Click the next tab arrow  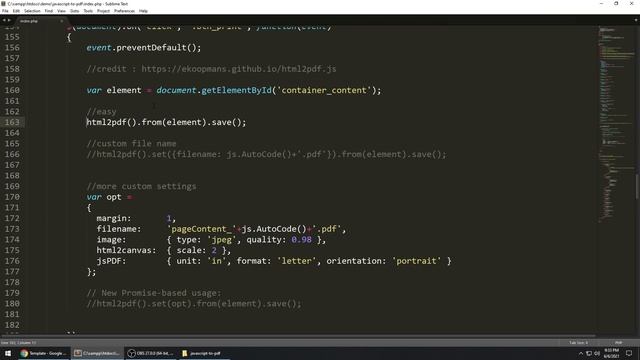[9, 20]
